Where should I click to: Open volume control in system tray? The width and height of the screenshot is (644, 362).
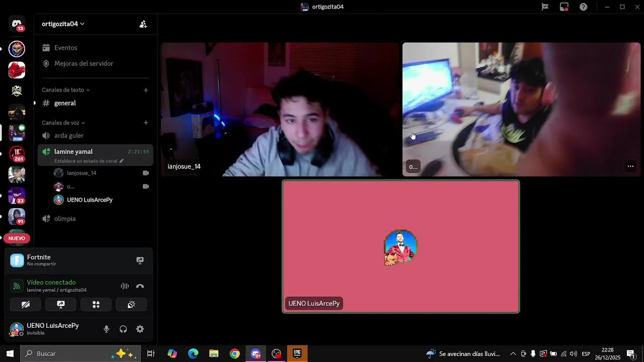[x=573, y=353]
